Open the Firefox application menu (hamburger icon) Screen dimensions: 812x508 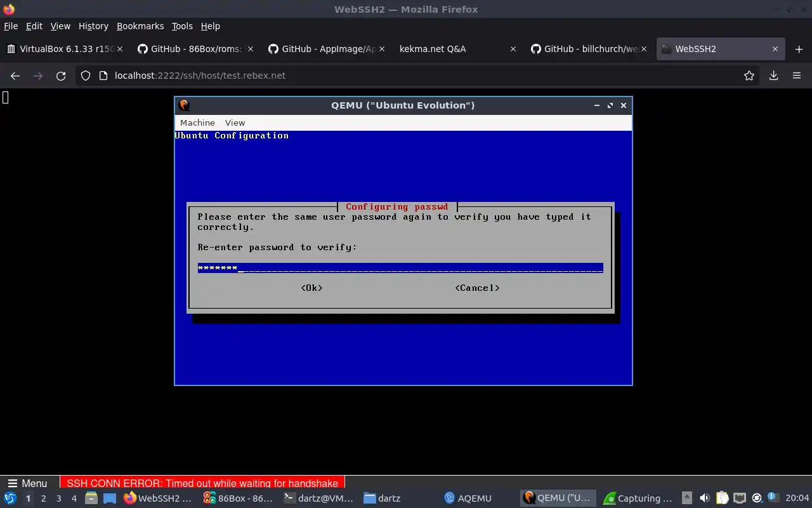pos(797,76)
